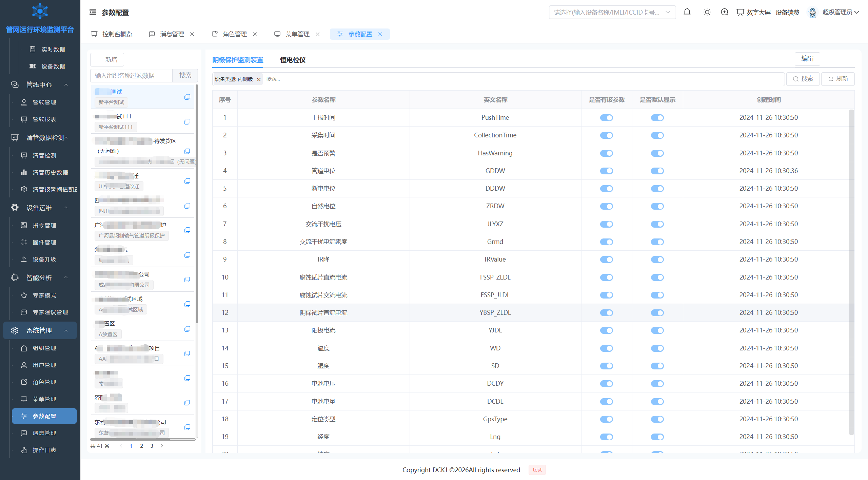Screen dimensions: 868x480
Task: Collapse the 设备运维 sidebar section
Action: tap(66, 208)
